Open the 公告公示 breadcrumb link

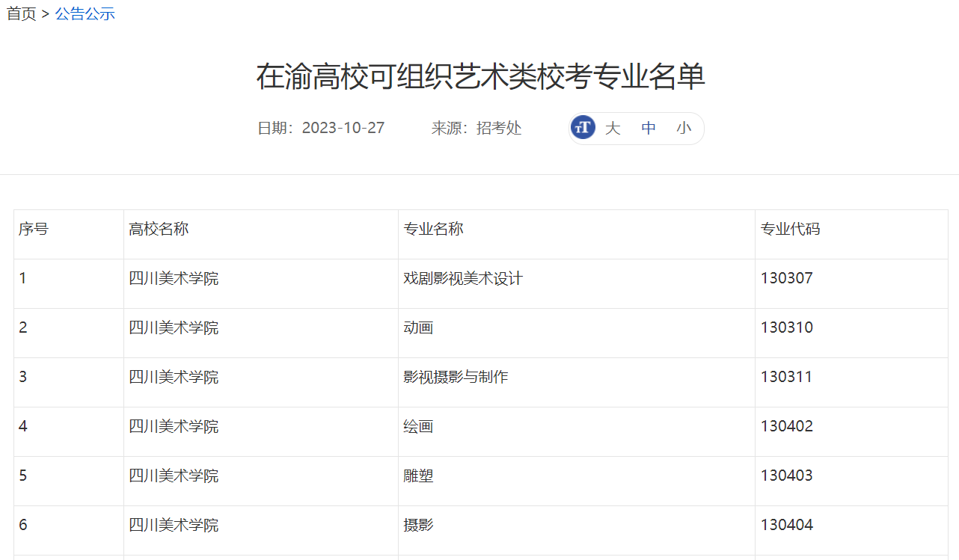point(85,13)
